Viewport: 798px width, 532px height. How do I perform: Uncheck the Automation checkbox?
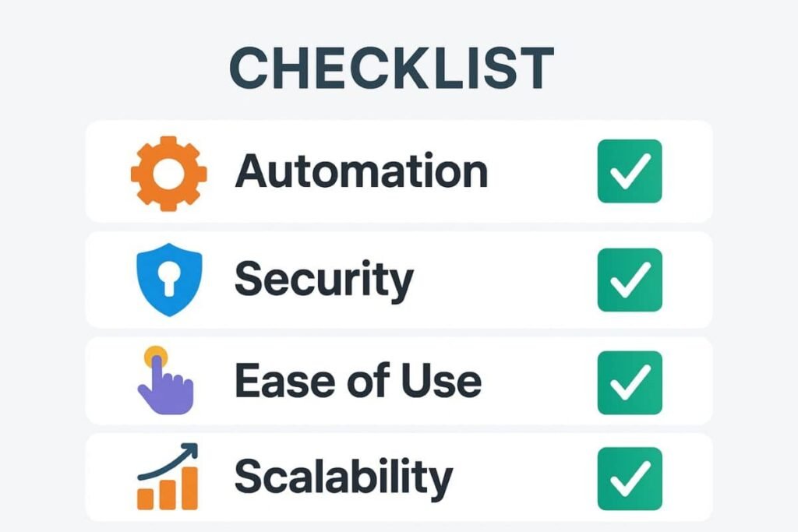(x=629, y=171)
